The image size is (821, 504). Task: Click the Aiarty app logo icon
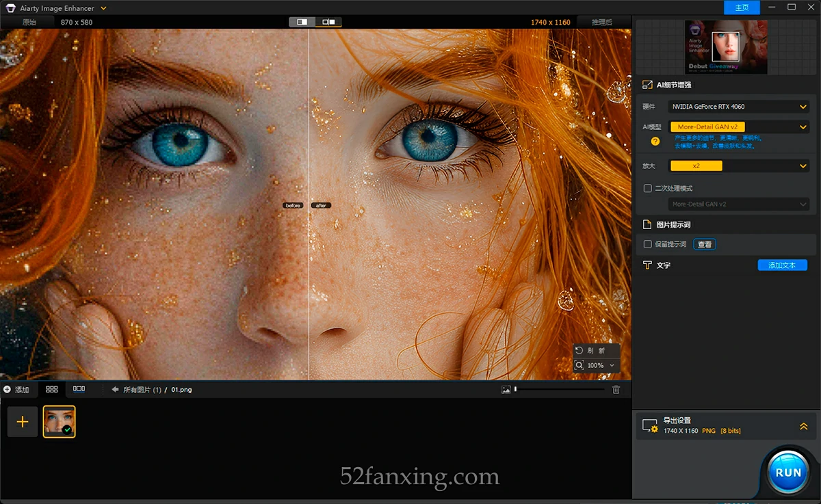10,8
